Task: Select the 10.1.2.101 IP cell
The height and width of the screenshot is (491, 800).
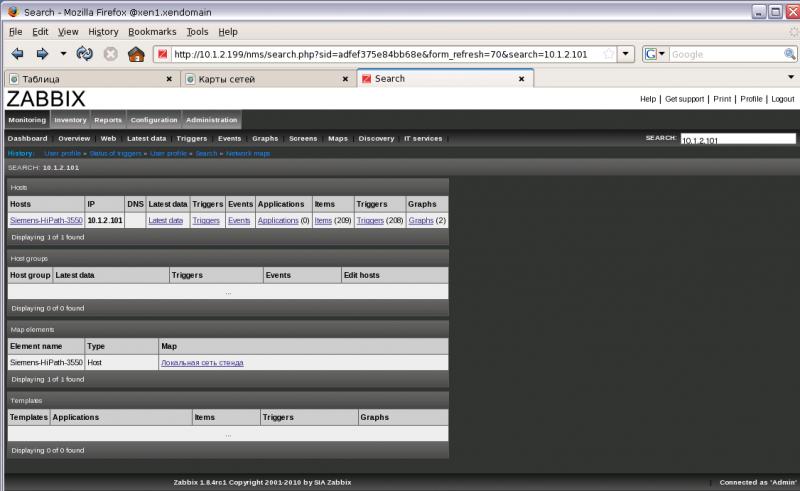Action: [105, 220]
